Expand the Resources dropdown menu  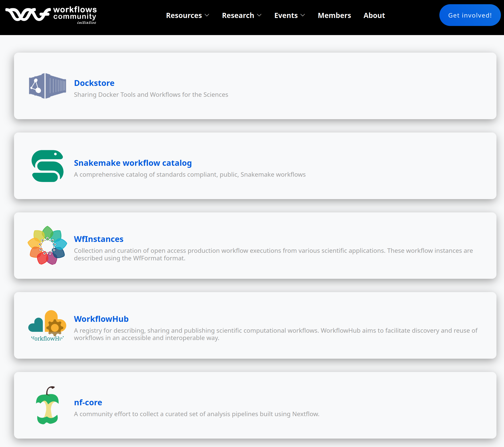tap(188, 15)
